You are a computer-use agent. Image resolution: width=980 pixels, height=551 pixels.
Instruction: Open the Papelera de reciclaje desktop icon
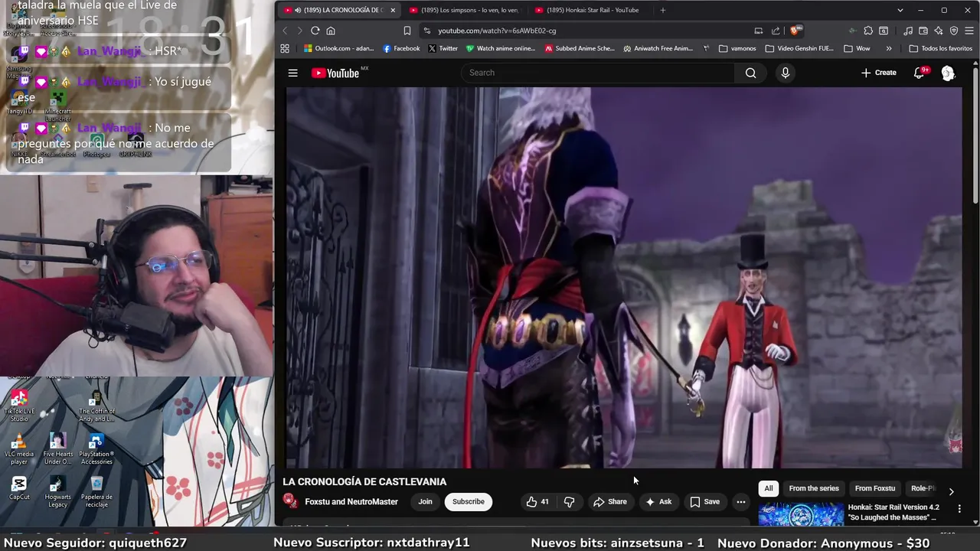[96, 492]
